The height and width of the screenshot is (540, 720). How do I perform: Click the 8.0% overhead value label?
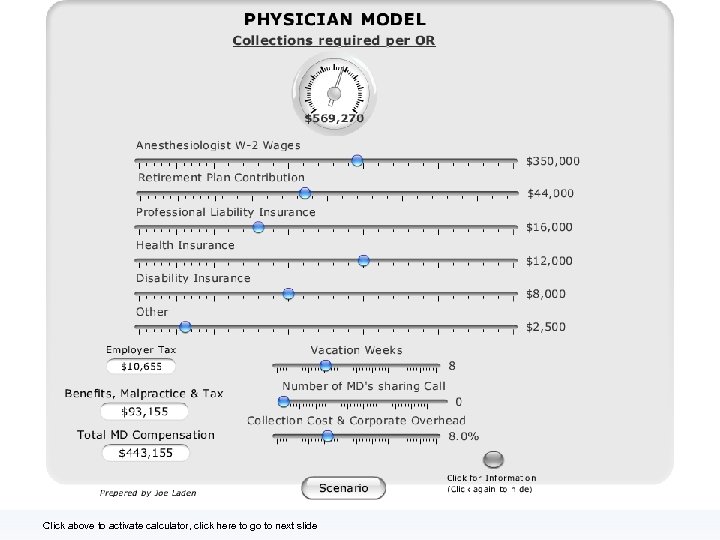pyautogui.click(x=463, y=436)
